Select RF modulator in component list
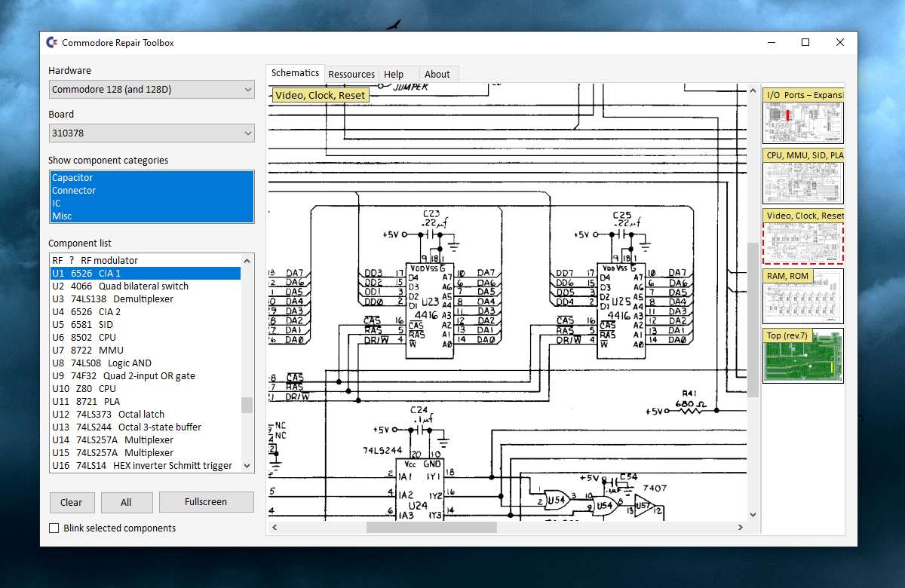This screenshot has width=905, height=588. [x=146, y=261]
